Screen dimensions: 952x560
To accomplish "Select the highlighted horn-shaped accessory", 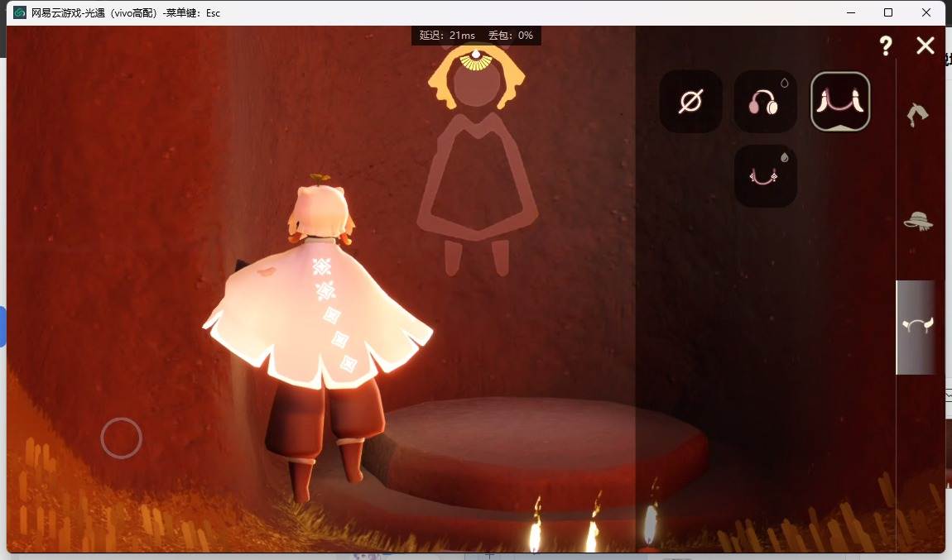I will coord(840,101).
